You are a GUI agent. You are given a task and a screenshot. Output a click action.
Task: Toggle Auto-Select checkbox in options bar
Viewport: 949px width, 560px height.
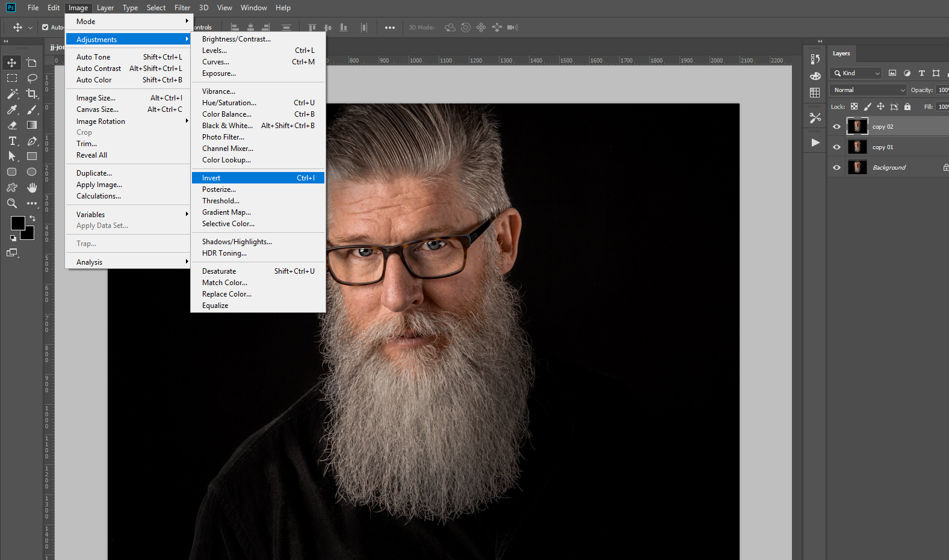tap(45, 27)
